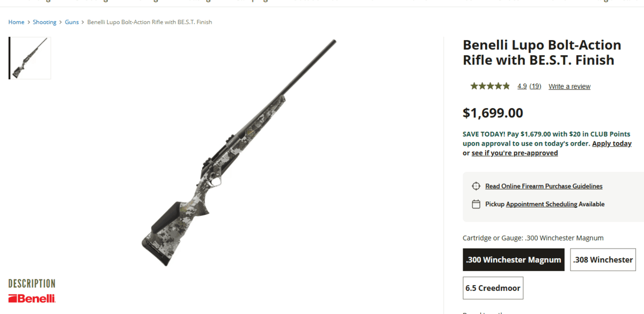This screenshot has height=314, width=644.
Task: Open Read Online Firearm Purchase Guidelines
Action: coord(544,186)
